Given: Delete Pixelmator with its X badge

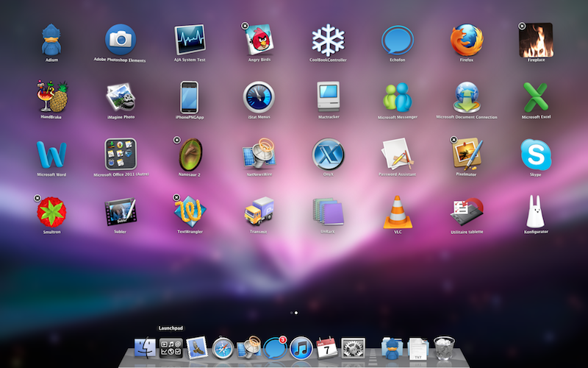Looking at the screenshot, I should 453,140.
